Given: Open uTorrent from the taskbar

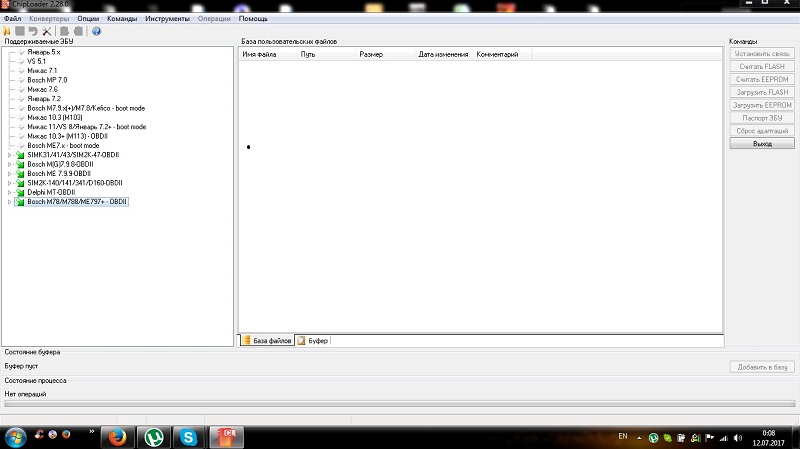Looking at the screenshot, I should pyautogui.click(x=152, y=436).
